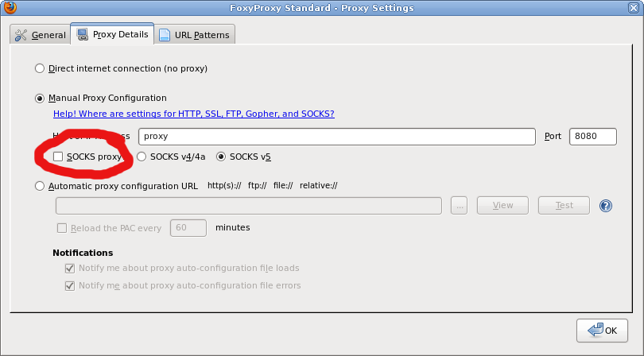Close the Proxy Settings window

pos(634,8)
